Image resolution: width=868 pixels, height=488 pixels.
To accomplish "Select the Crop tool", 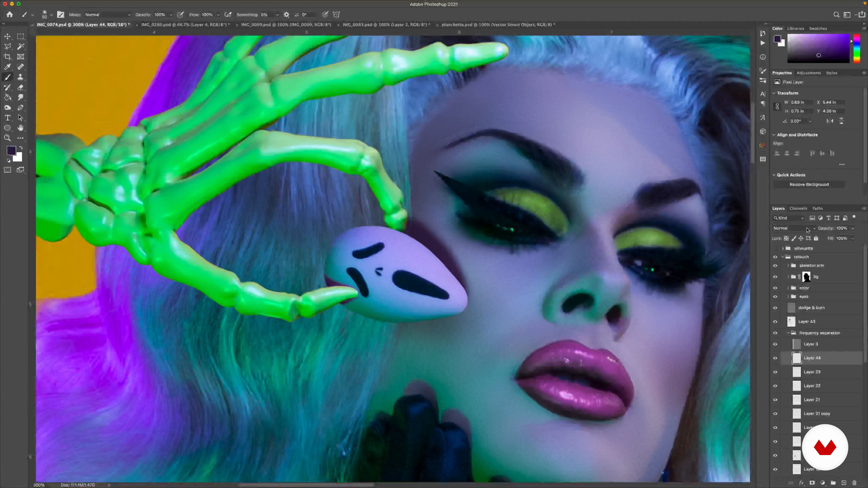I will 7,56.
